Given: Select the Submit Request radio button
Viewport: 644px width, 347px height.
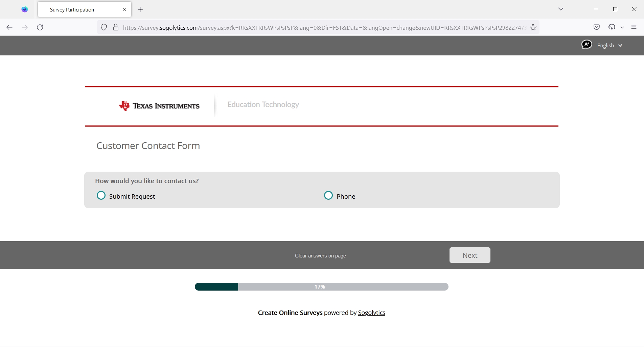Looking at the screenshot, I should (x=101, y=195).
